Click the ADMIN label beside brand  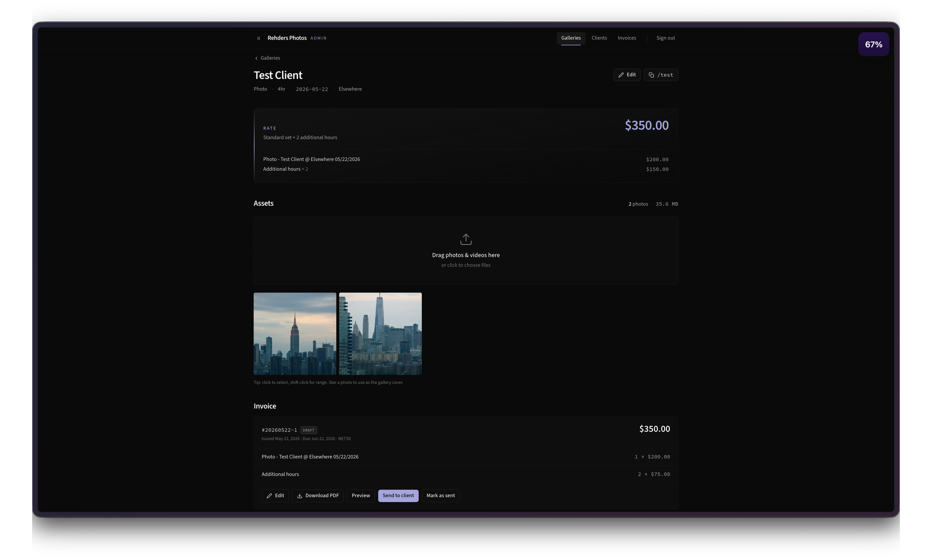pyautogui.click(x=318, y=38)
